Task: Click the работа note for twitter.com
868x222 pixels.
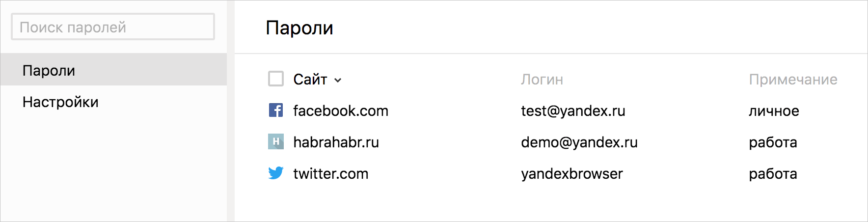Action: [773, 174]
